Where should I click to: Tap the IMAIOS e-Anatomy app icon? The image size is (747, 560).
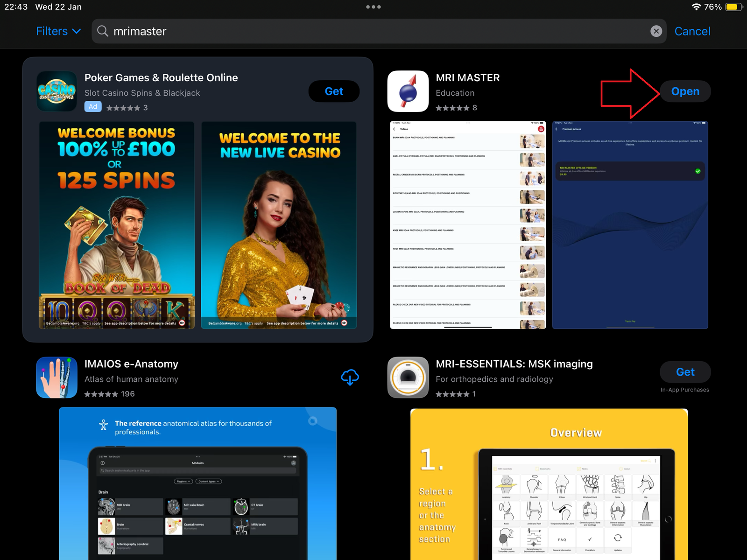pos(56,378)
